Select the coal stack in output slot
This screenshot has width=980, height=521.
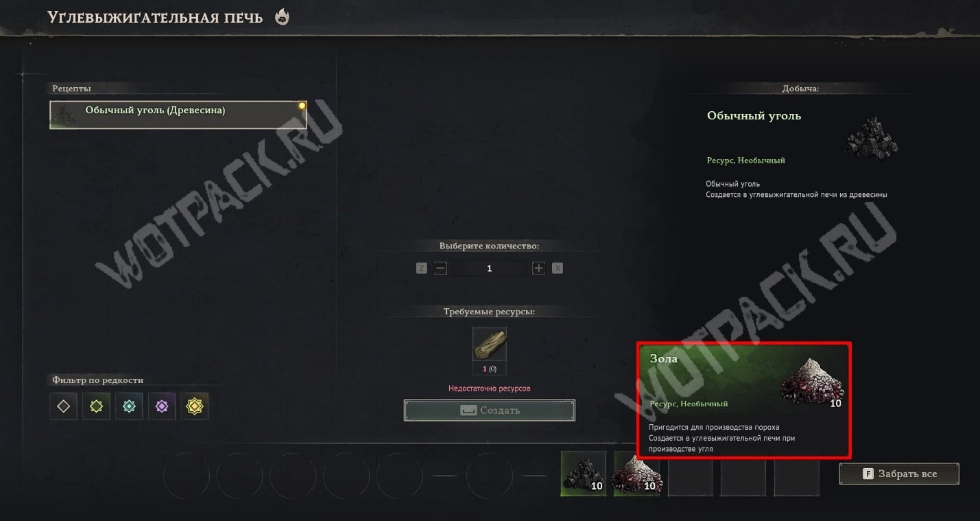pyautogui.click(x=584, y=474)
